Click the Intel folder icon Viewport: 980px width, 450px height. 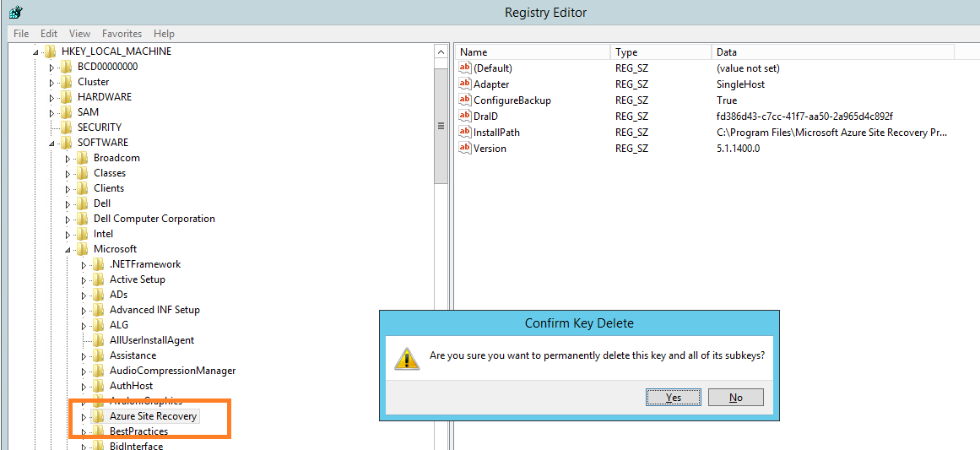(x=83, y=234)
